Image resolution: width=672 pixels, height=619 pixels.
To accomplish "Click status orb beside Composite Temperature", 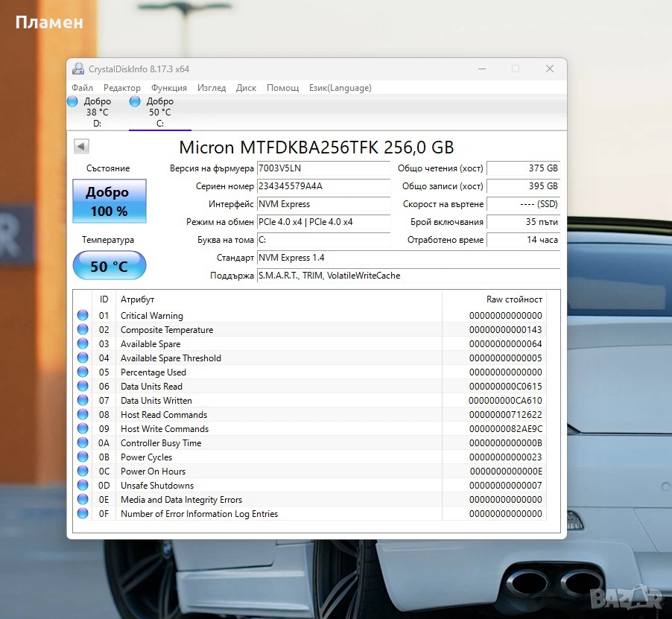I will point(83,330).
